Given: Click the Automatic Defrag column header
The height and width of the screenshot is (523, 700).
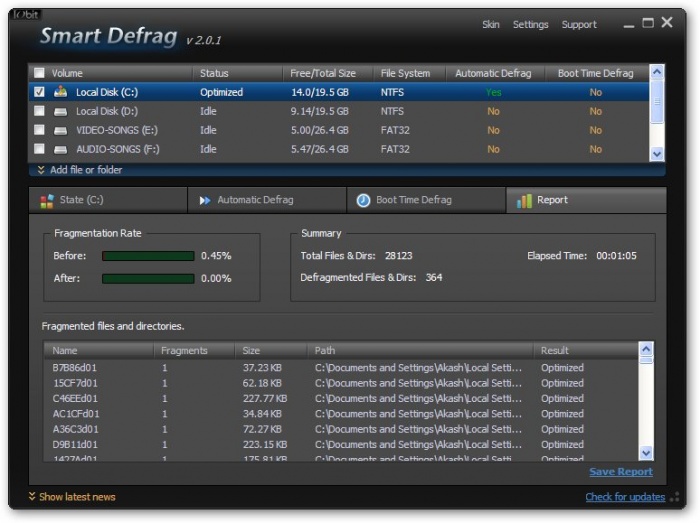Looking at the screenshot, I should coord(495,73).
